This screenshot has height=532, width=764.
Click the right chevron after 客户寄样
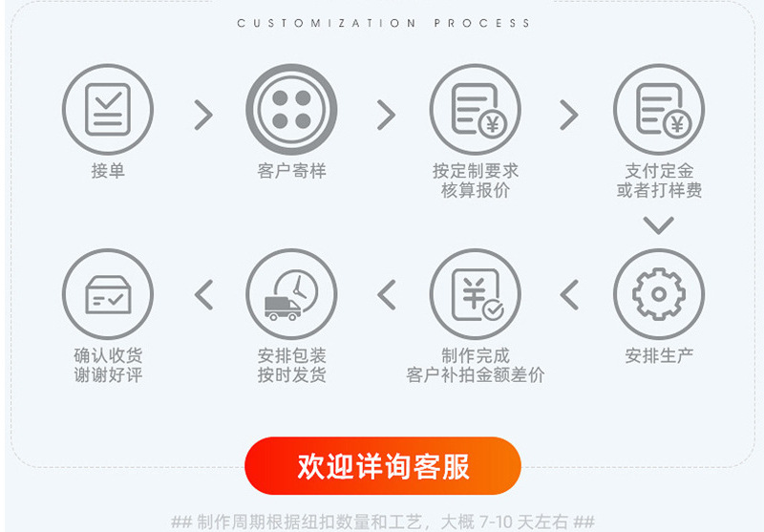tap(386, 115)
